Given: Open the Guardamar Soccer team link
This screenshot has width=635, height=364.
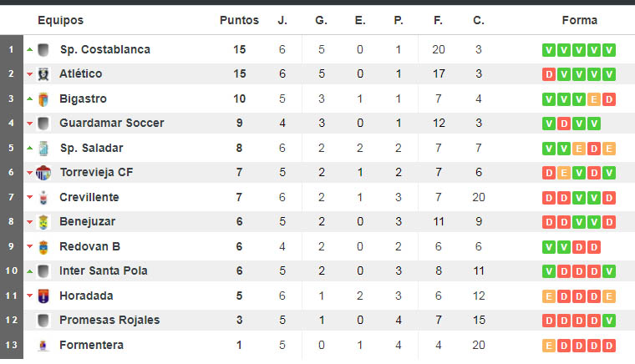Looking at the screenshot, I should coord(112,123).
